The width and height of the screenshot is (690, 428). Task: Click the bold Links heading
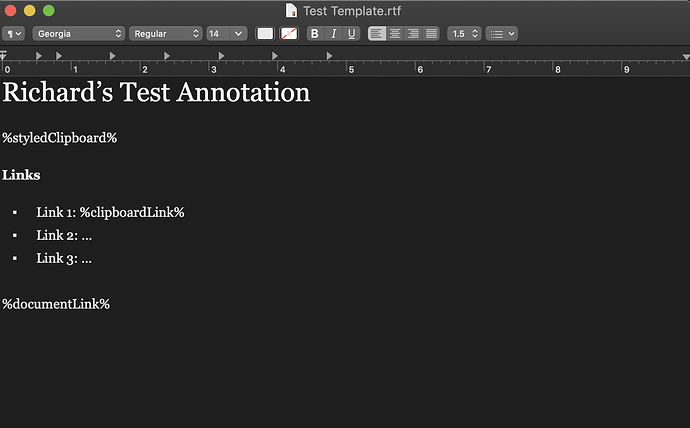[21, 175]
